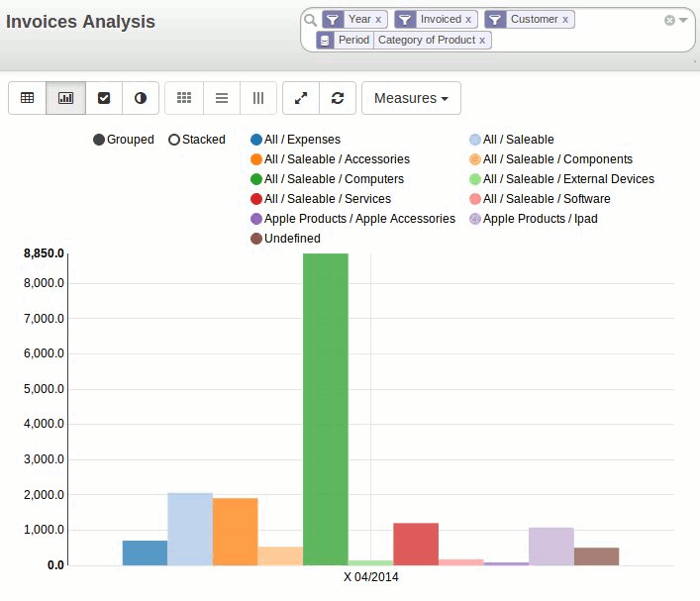Select the heatmap grid icon

coord(184,98)
